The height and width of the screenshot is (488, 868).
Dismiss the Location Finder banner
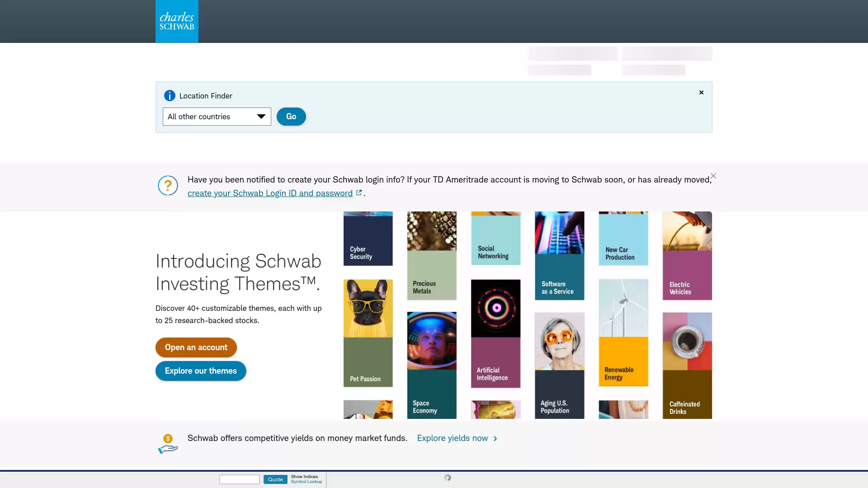(701, 93)
